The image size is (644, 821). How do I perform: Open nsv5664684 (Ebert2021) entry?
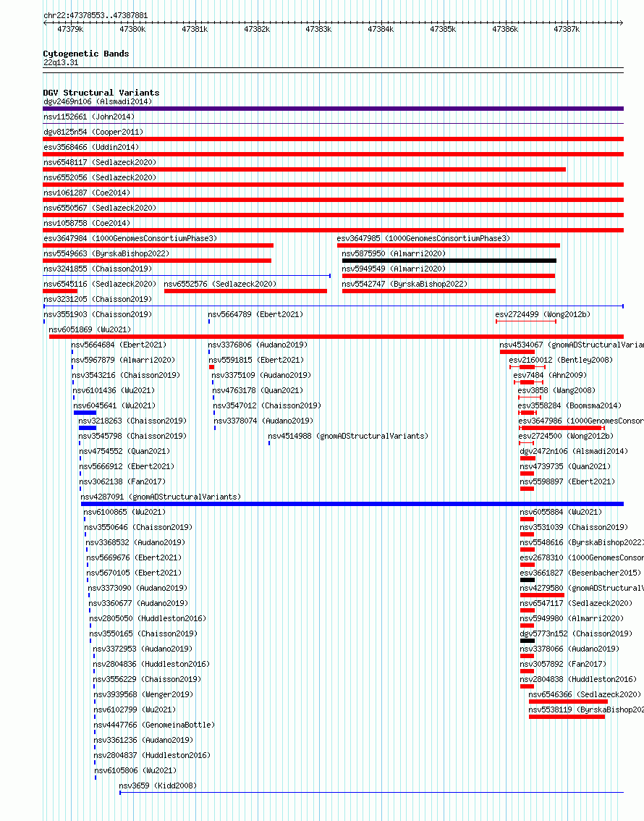coord(119,345)
